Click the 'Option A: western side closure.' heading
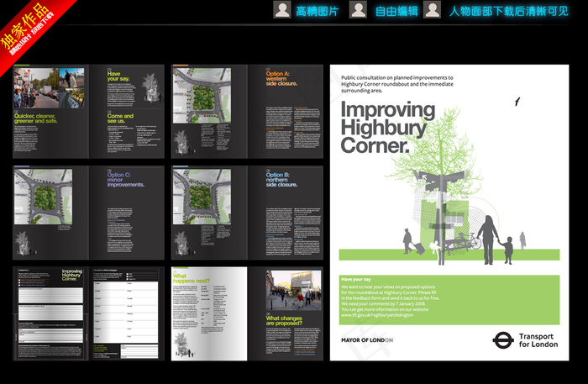 click(281, 79)
